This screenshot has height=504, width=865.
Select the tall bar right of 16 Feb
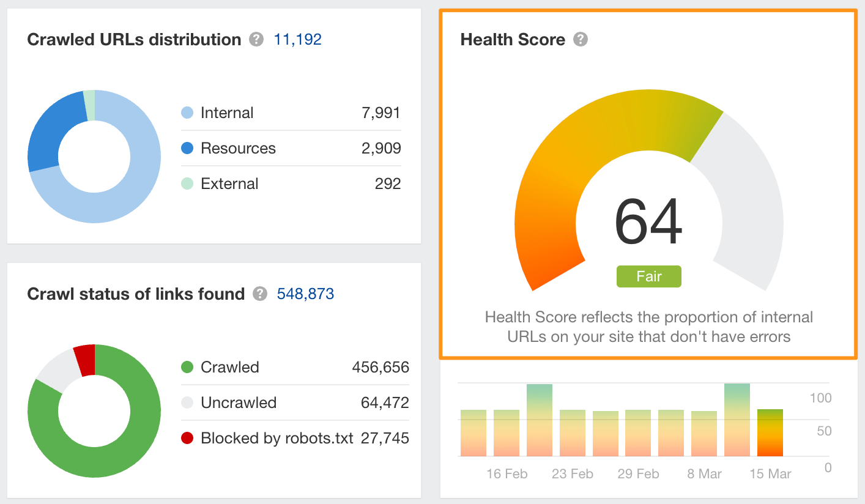point(540,420)
